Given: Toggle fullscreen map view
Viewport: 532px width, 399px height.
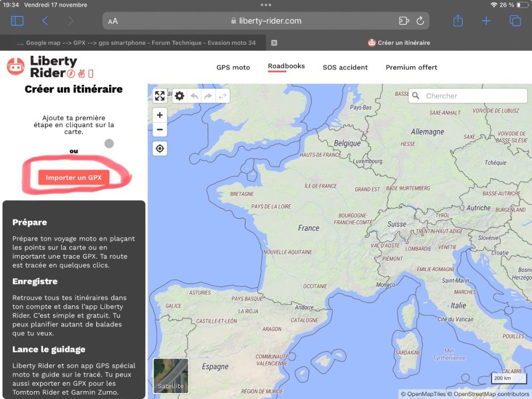Looking at the screenshot, I should pyautogui.click(x=160, y=96).
